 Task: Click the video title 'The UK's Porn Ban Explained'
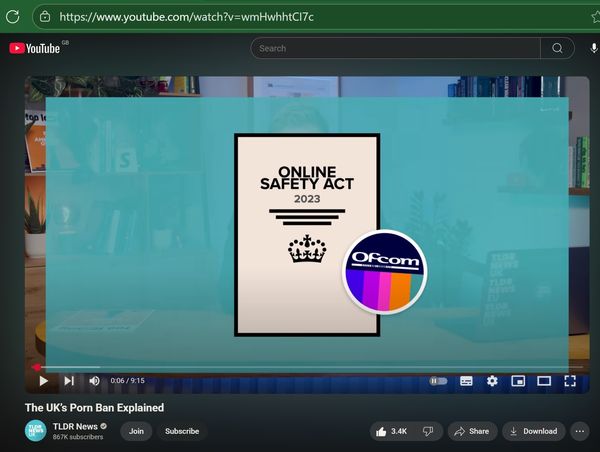(x=95, y=408)
